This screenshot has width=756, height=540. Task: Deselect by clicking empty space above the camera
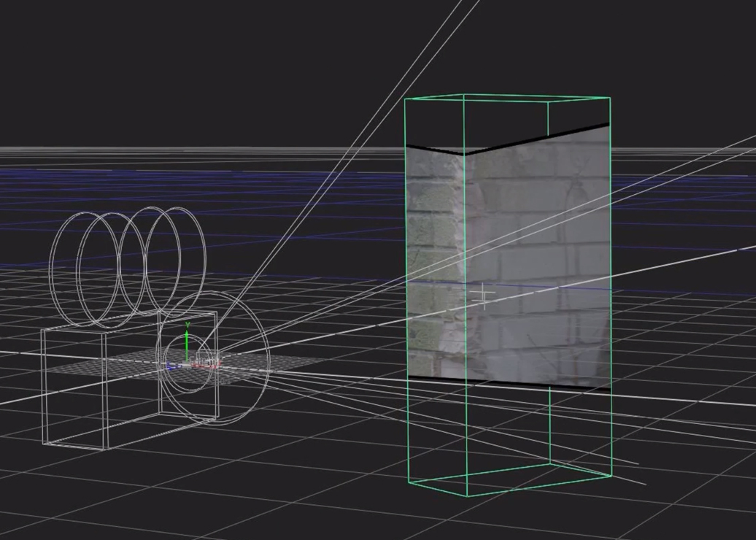[x=146, y=73]
